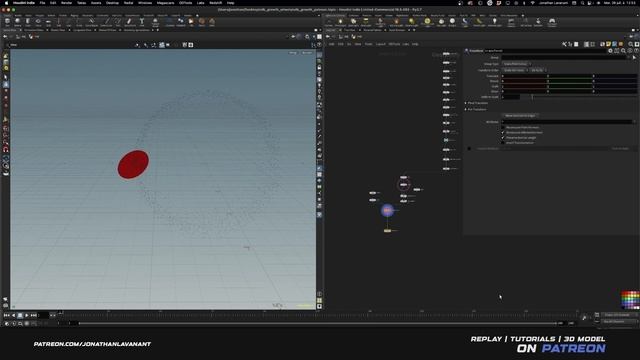Open the Megascans menu

coord(166,3)
